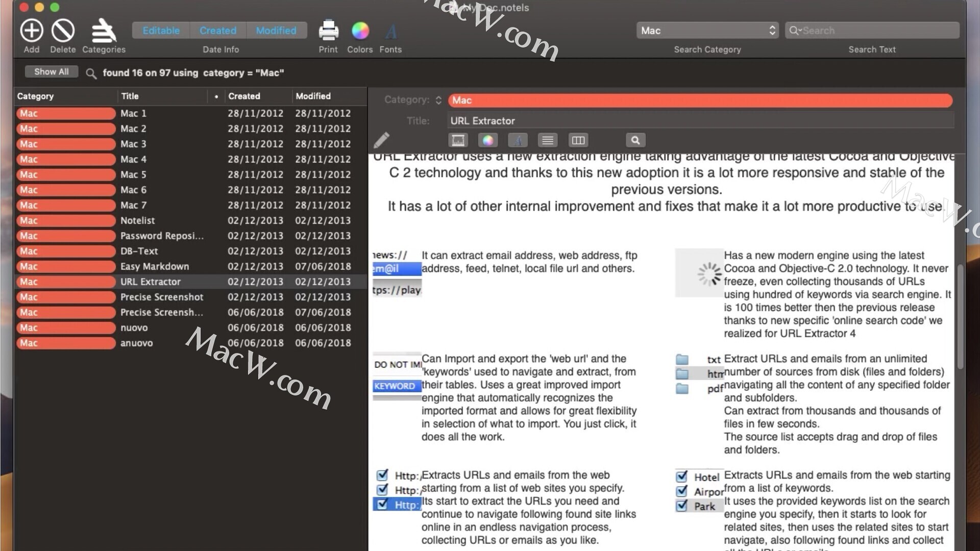Screen dimensions: 980x551
Task: Sort by the Modified column header
Action: [329, 96]
